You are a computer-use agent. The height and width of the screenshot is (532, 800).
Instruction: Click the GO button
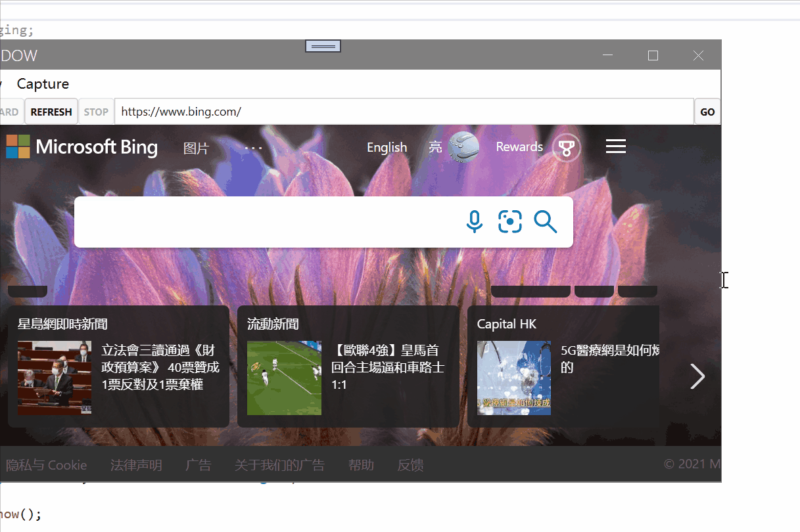click(707, 112)
